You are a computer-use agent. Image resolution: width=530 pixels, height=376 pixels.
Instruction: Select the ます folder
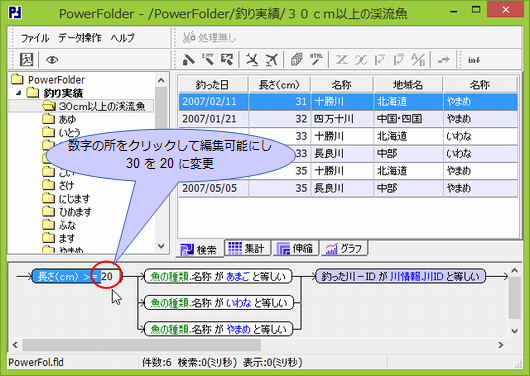(59, 238)
